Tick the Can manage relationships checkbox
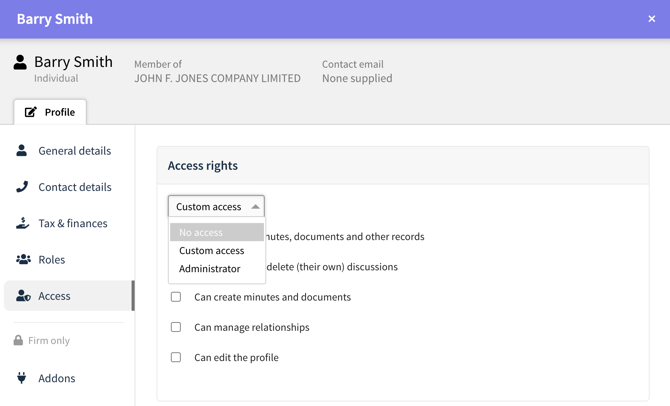Viewport: 670px width, 406px height. (176, 327)
